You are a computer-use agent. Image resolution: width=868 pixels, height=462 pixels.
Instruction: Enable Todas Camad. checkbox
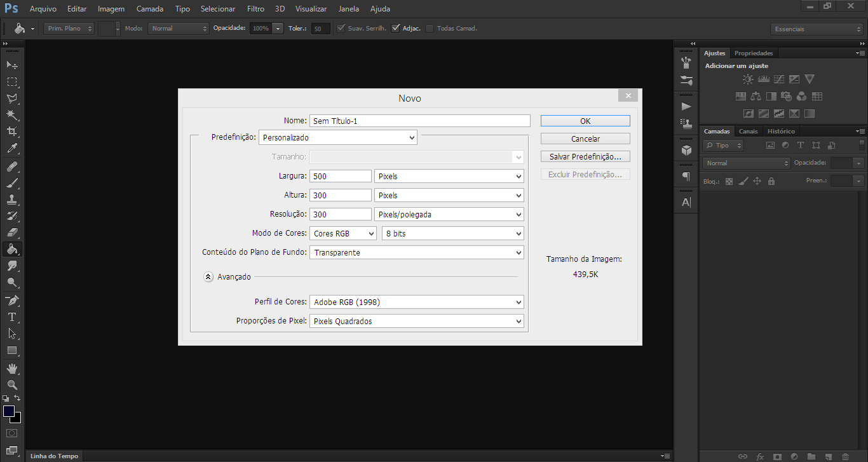tap(430, 29)
